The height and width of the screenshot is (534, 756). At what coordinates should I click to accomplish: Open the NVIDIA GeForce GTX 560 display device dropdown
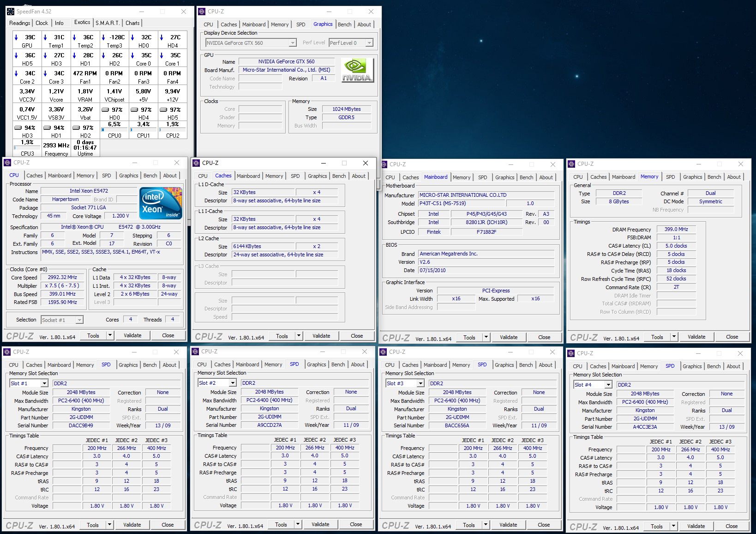coord(293,43)
